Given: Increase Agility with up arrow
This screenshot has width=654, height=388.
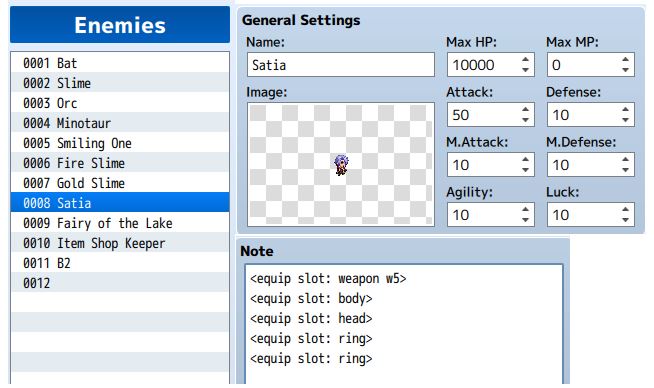Looking at the screenshot, I should pos(526,210).
